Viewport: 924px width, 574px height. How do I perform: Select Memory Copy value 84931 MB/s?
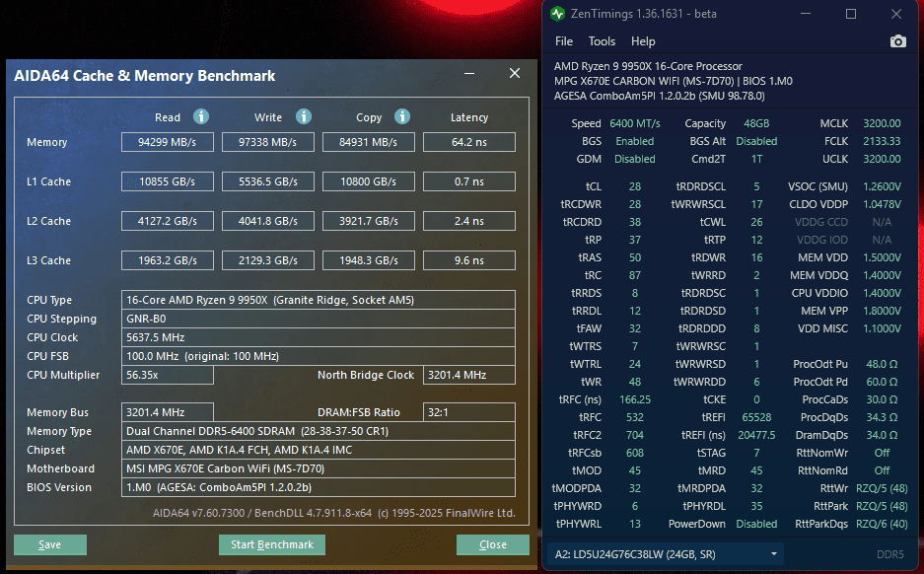[x=368, y=142]
